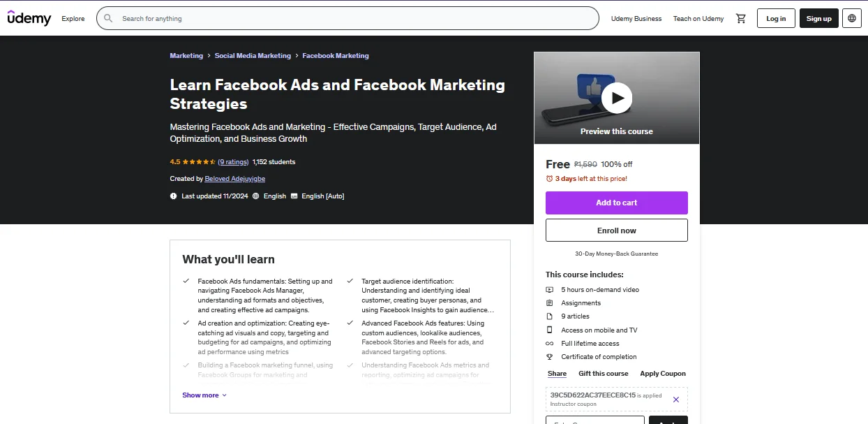The width and height of the screenshot is (868, 424).
Task: Click the articles document icon
Action: (x=550, y=316)
